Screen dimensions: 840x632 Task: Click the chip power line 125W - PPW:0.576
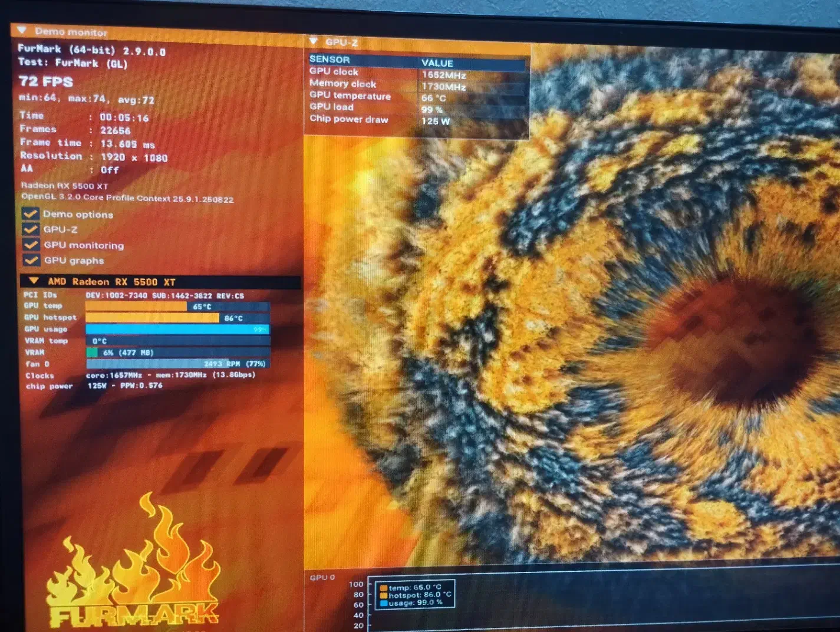(x=124, y=386)
